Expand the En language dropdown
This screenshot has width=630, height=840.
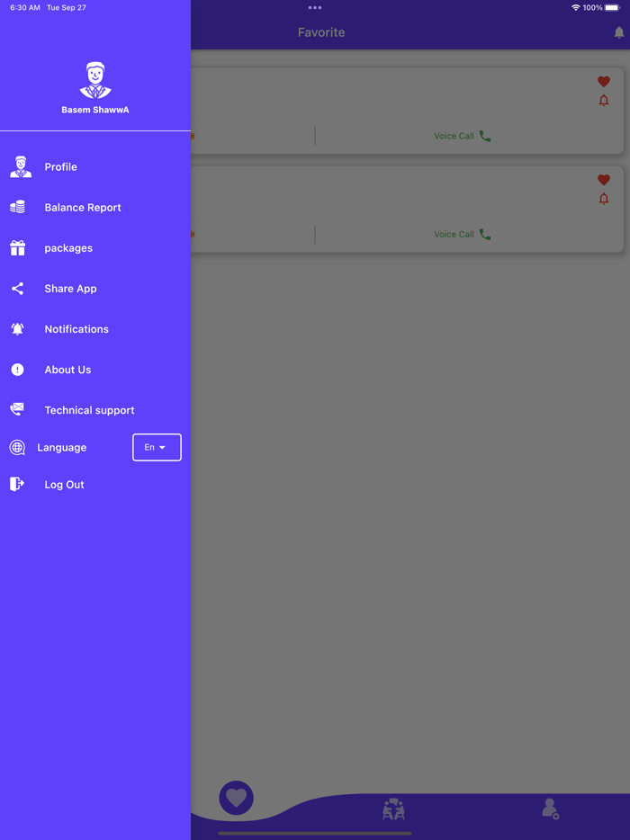point(157,447)
